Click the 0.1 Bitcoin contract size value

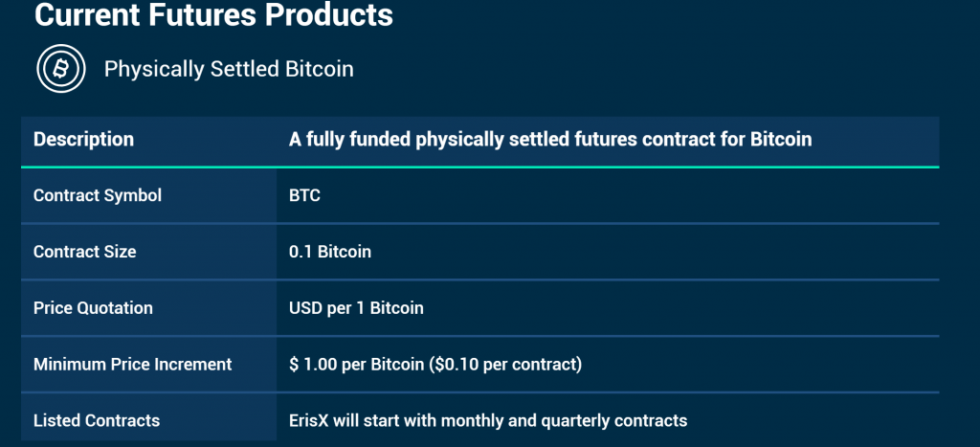click(330, 252)
